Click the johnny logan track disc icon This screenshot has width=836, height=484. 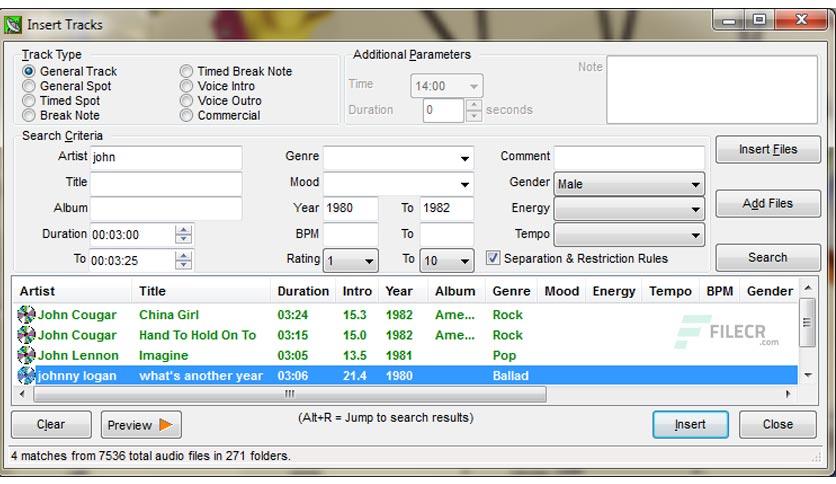[x=27, y=376]
